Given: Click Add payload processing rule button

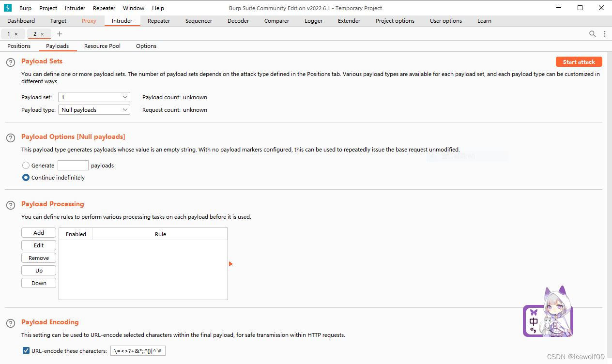Looking at the screenshot, I should click(39, 233).
